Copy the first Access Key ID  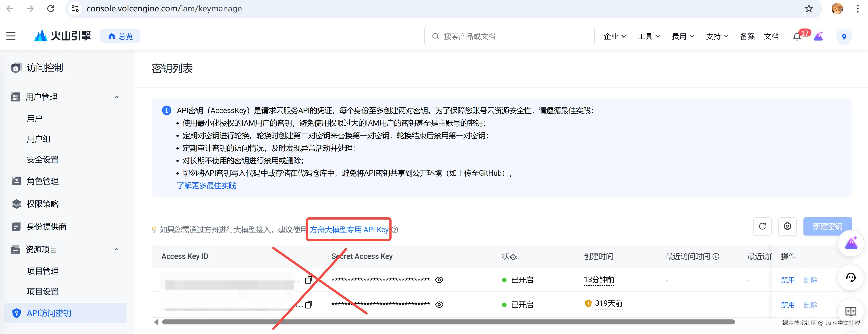coord(308,280)
